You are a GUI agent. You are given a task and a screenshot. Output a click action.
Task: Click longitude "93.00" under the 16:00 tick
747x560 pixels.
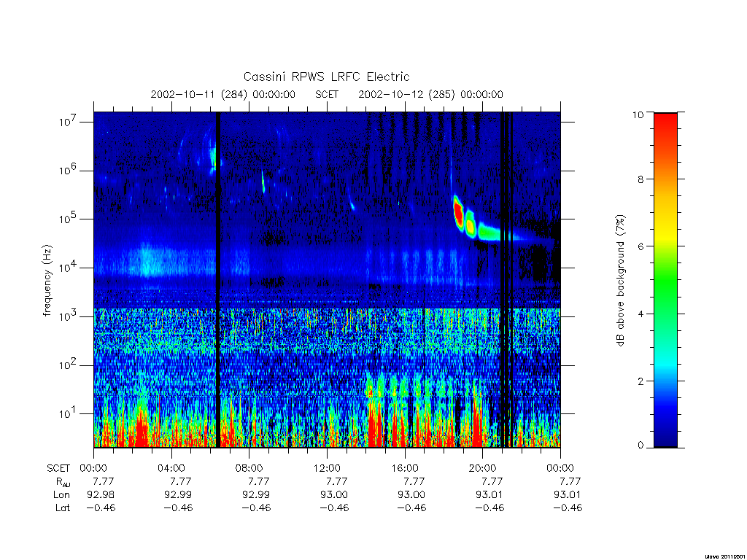click(411, 495)
